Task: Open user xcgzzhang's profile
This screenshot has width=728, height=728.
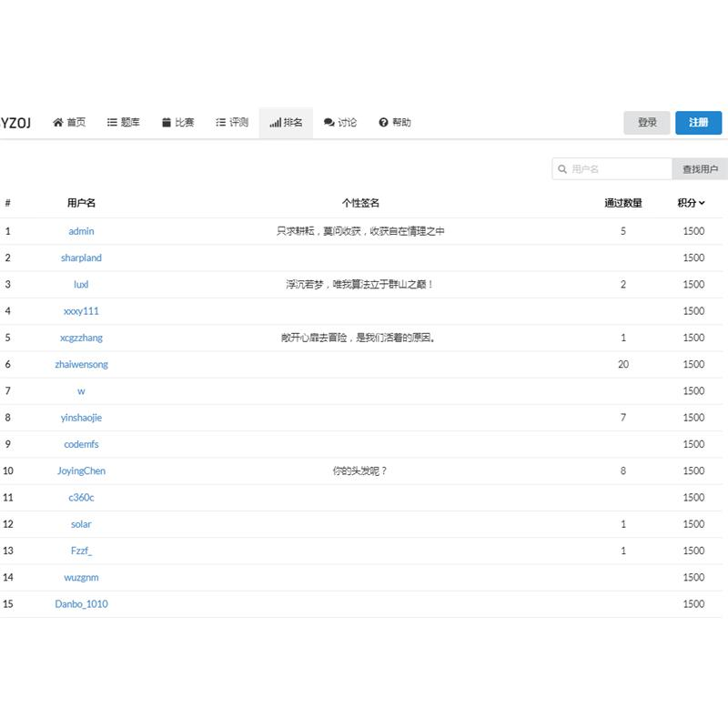Action: click(x=81, y=338)
